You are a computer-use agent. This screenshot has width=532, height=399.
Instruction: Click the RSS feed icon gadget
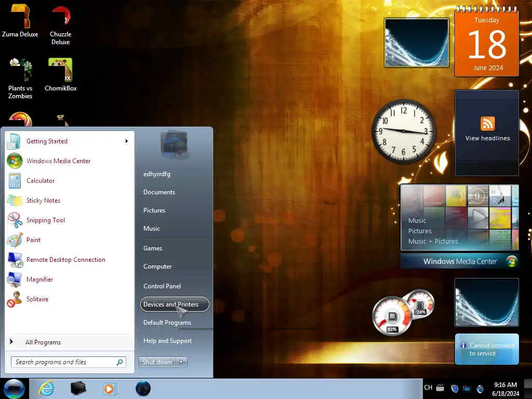pyautogui.click(x=487, y=124)
